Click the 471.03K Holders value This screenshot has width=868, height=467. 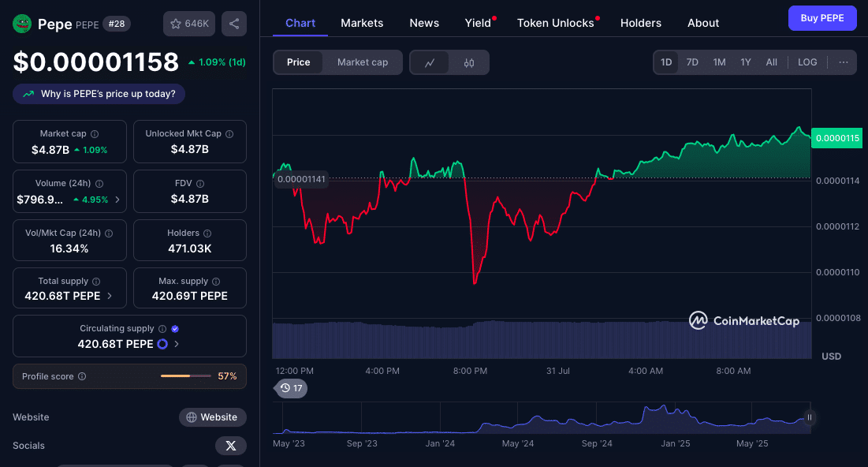(x=190, y=248)
